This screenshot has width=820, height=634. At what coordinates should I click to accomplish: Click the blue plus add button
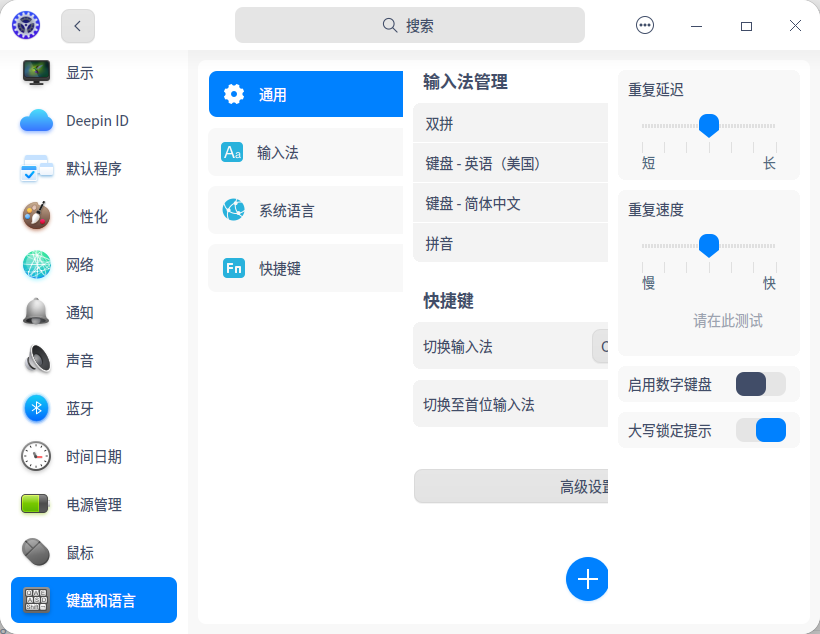pos(587,579)
